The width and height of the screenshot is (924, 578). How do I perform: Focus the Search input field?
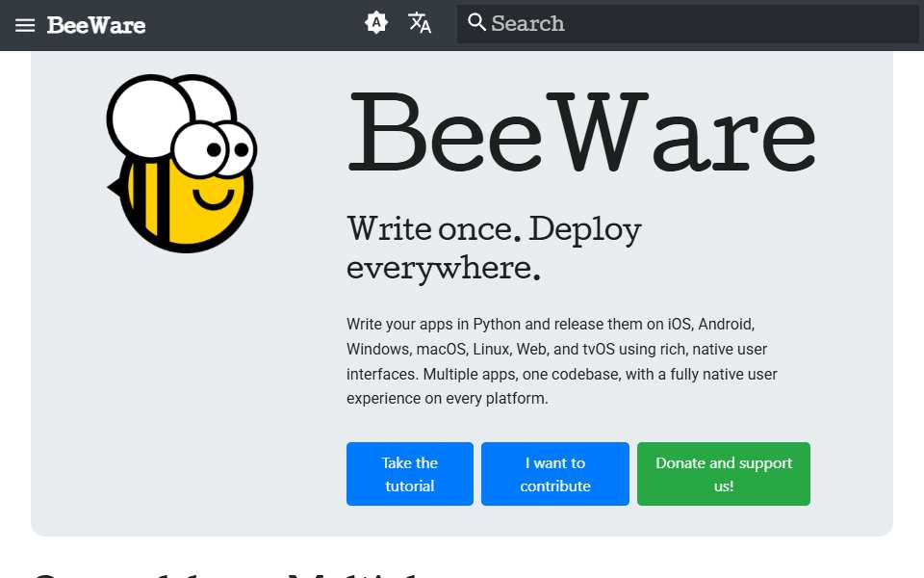[x=687, y=23]
